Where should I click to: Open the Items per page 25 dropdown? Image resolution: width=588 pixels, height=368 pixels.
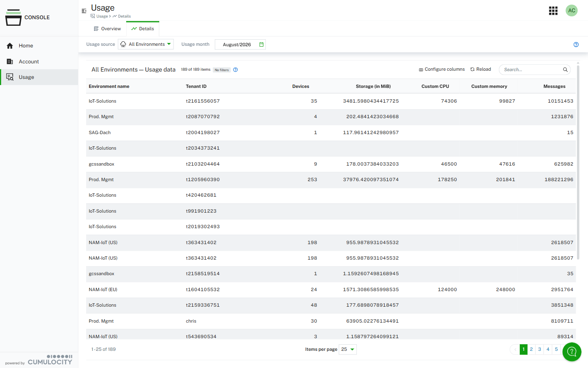(x=347, y=349)
